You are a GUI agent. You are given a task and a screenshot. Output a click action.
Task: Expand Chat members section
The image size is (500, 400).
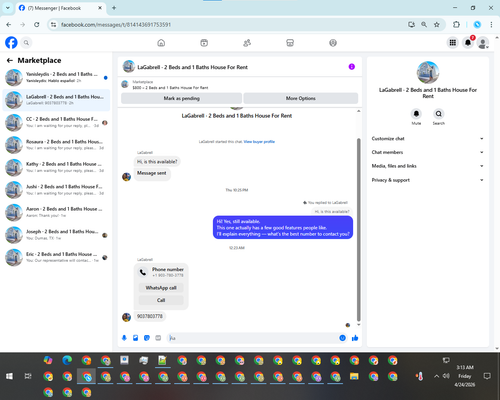(428, 152)
